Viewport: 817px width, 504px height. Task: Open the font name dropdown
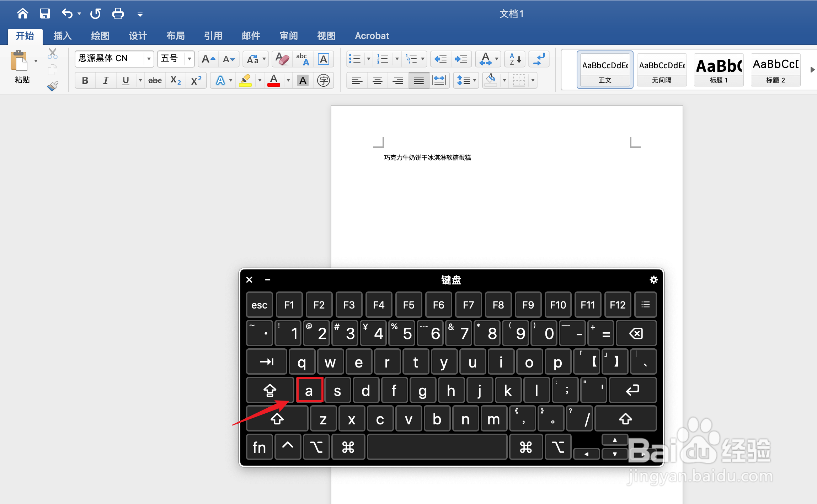(149, 59)
